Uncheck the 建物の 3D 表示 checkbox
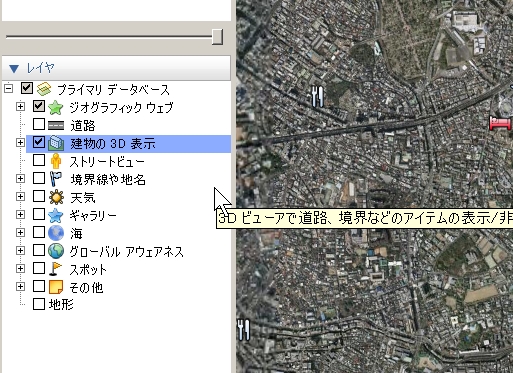Screen dimensions: 513x373 (x=39, y=142)
